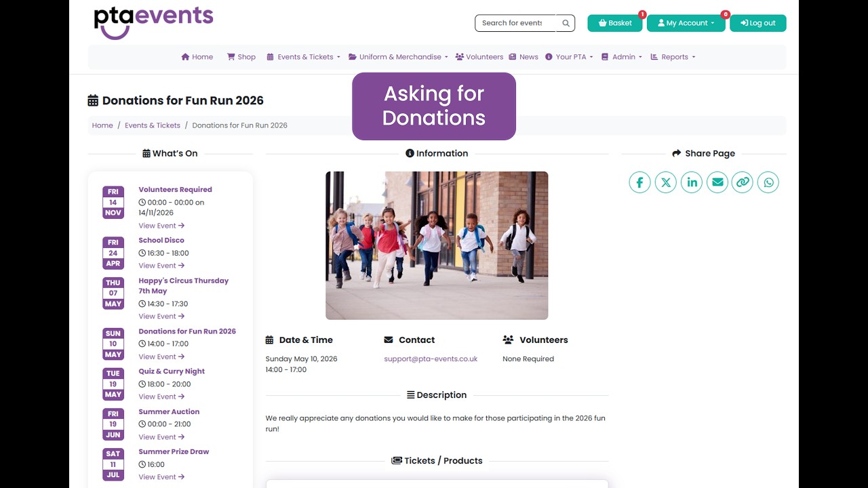868x488 pixels.
Task: Click the pta events logo
Action: (x=153, y=22)
